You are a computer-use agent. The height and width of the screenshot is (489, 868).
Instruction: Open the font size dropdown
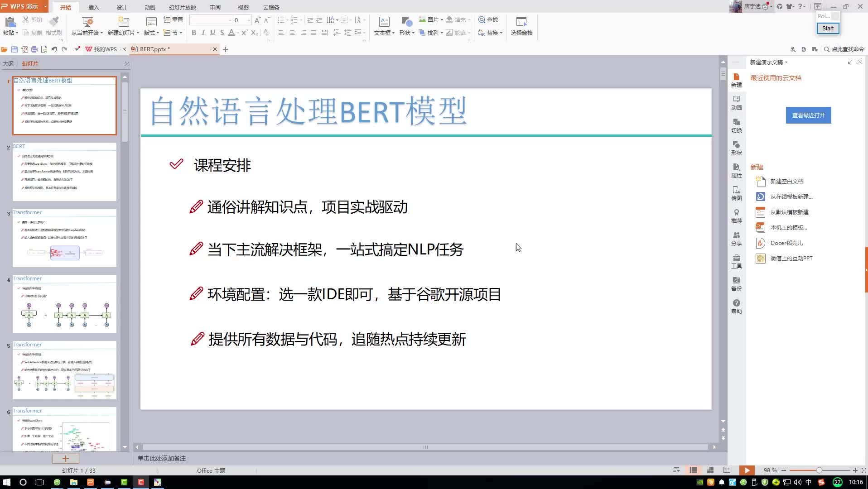249,20
